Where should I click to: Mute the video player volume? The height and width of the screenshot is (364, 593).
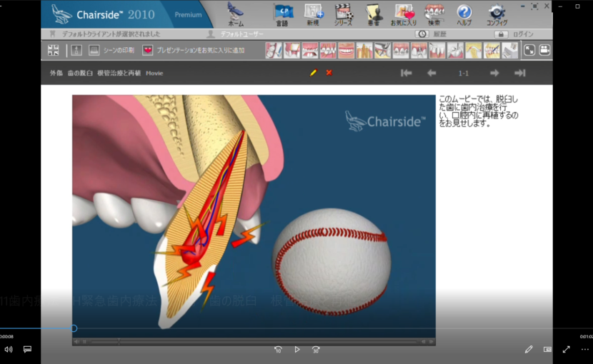coord(9,350)
